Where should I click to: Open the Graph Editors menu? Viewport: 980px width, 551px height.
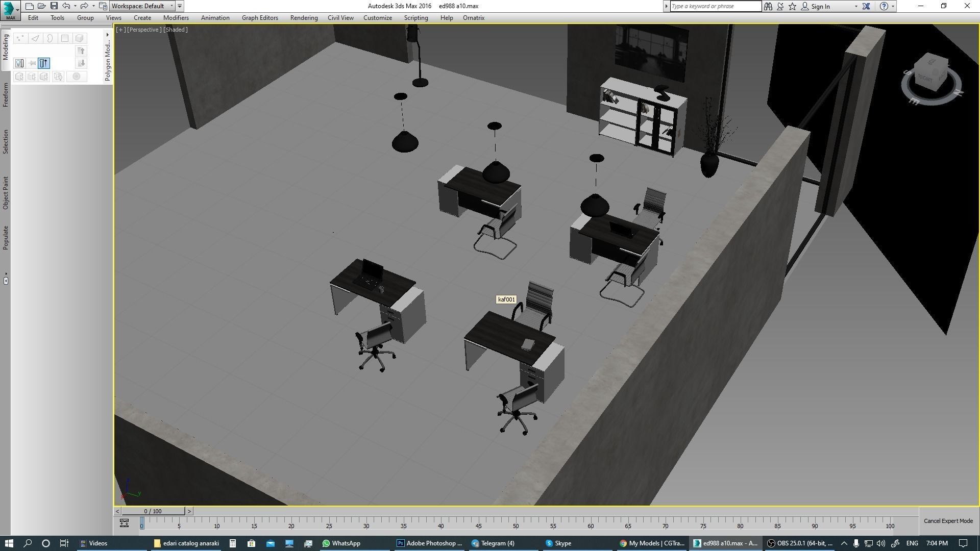[260, 18]
